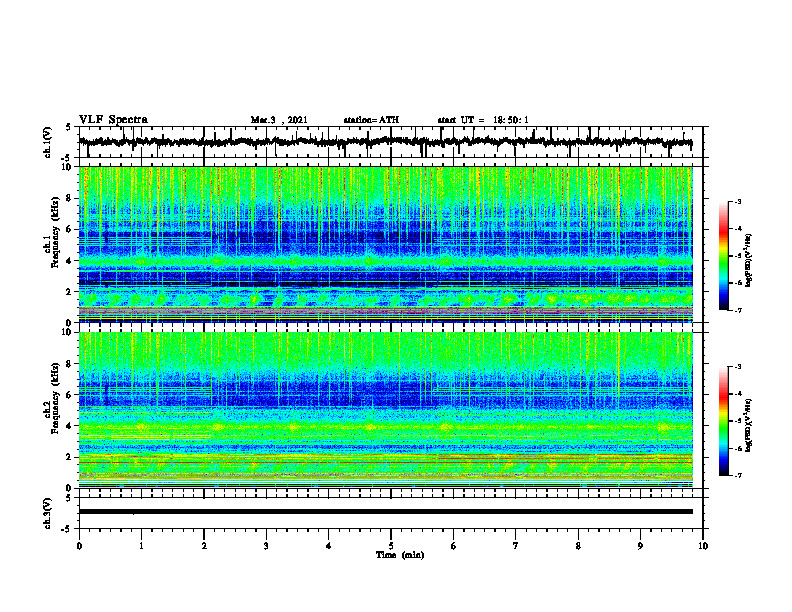Click the "VLF Spectra" plot title

pyautogui.click(x=113, y=120)
